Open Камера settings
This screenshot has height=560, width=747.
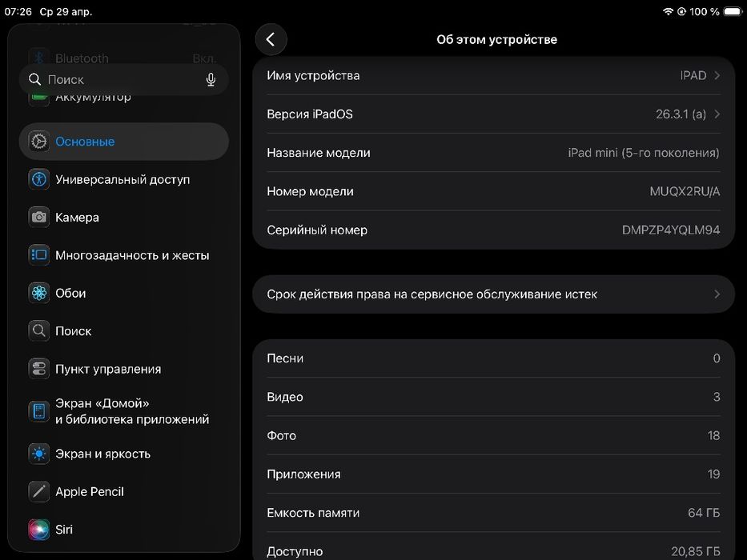click(x=124, y=217)
